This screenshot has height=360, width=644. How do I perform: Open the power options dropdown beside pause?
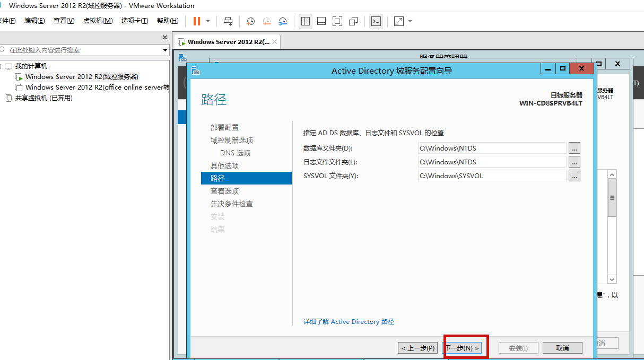[208, 21]
